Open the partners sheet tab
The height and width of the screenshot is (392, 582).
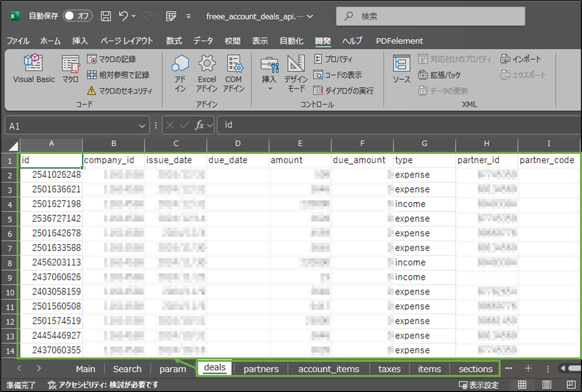click(x=261, y=369)
